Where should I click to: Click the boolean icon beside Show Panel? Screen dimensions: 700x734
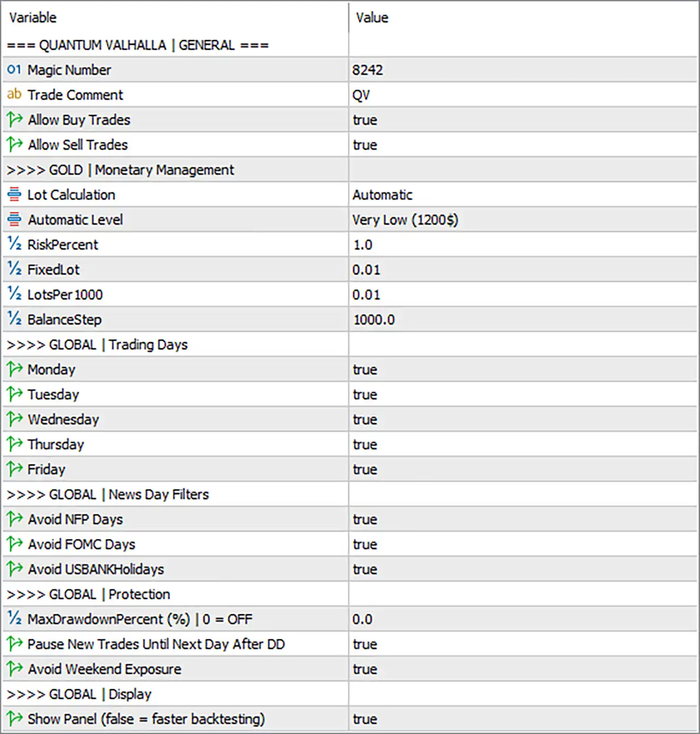[x=14, y=719]
